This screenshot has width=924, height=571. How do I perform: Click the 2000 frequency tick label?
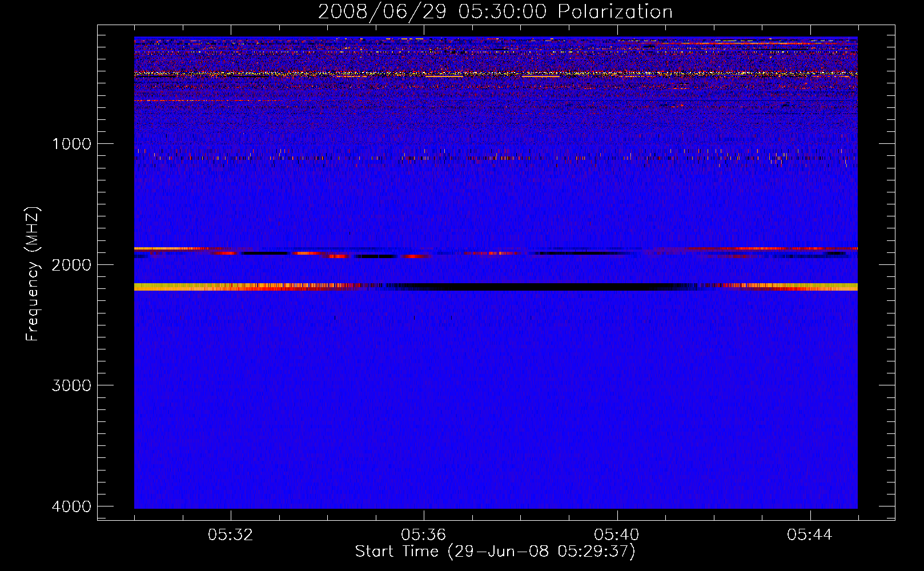(x=71, y=264)
